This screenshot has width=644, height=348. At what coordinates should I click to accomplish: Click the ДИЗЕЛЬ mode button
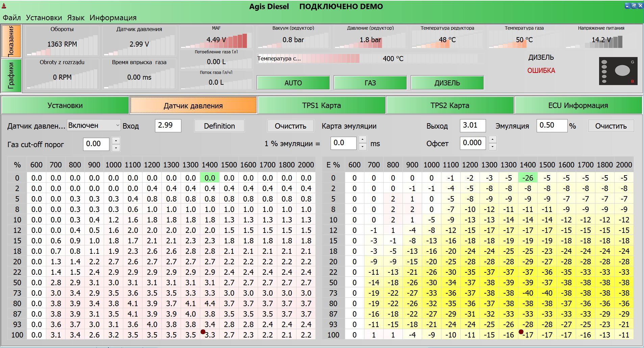point(447,83)
